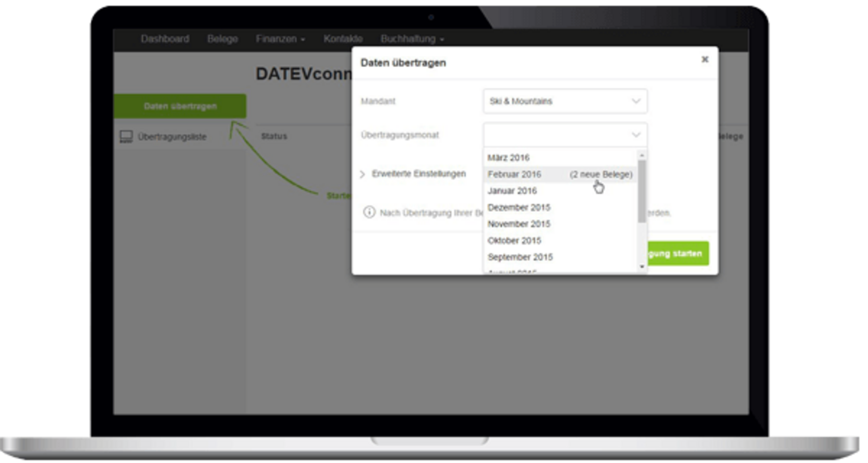The image size is (868, 463).
Task: Open the Übertragungsmonat dropdown
Action: (x=565, y=135)
